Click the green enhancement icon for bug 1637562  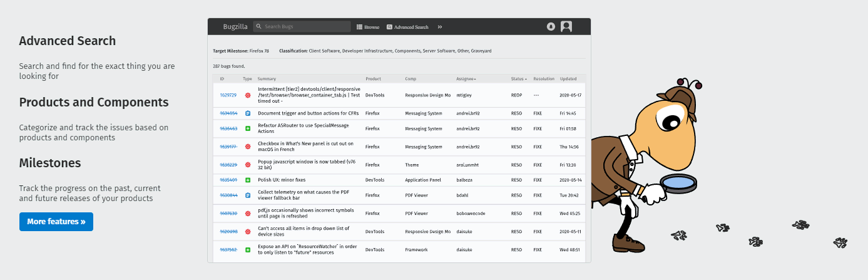pyautogui.click(x=248, y=250)
